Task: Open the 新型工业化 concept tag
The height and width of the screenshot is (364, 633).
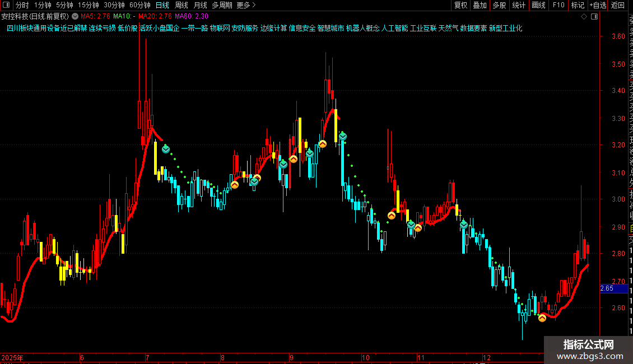Action: pyautogui.click(x=506, y=28)
